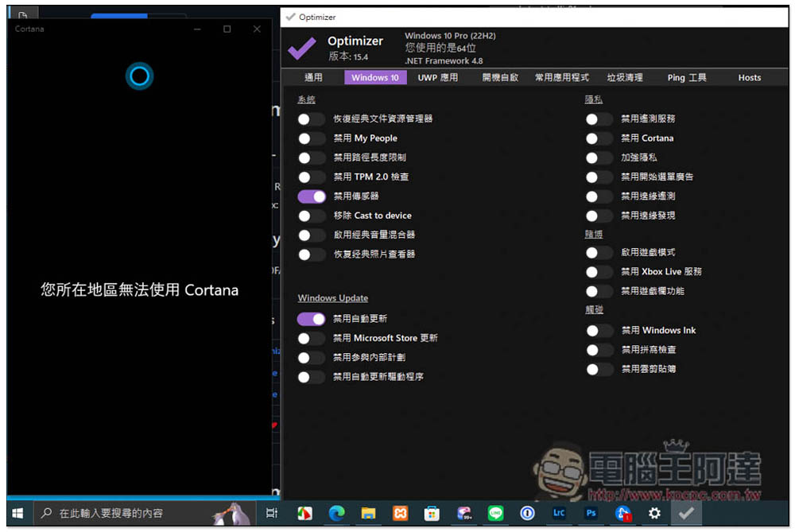Click the Microsoft Store taskbar icon
Screen dimensions: 795x532
[x=432, y=513]
